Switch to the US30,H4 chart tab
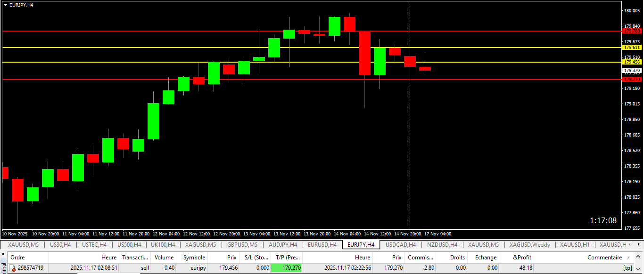The height and width of the screenshot is (274, 644). (60, 245)
